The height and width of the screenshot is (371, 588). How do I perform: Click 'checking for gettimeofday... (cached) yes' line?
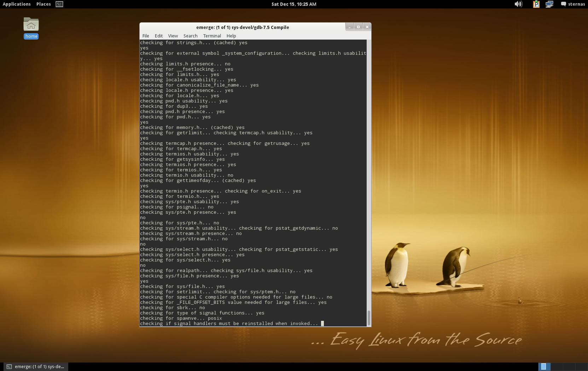click(198, 180)
